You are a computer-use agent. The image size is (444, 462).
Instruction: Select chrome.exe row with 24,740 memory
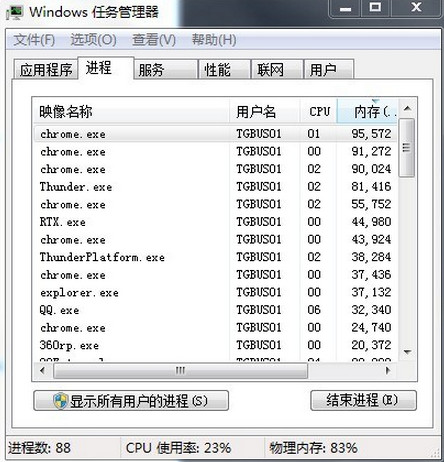[216, 328]
